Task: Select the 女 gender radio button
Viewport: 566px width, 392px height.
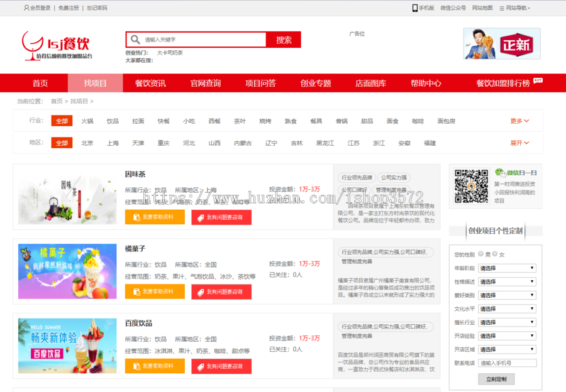Action: tap(495, 254)
